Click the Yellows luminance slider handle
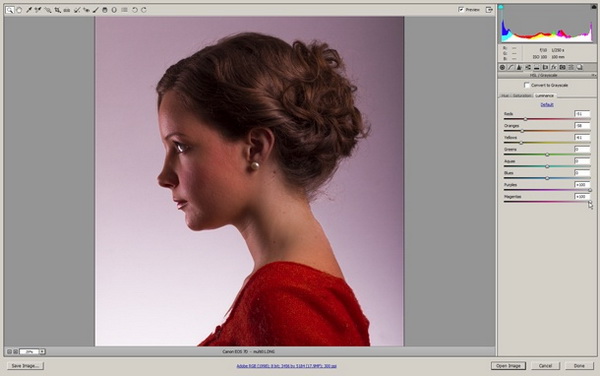600x376 pixels. pos(521,143)
